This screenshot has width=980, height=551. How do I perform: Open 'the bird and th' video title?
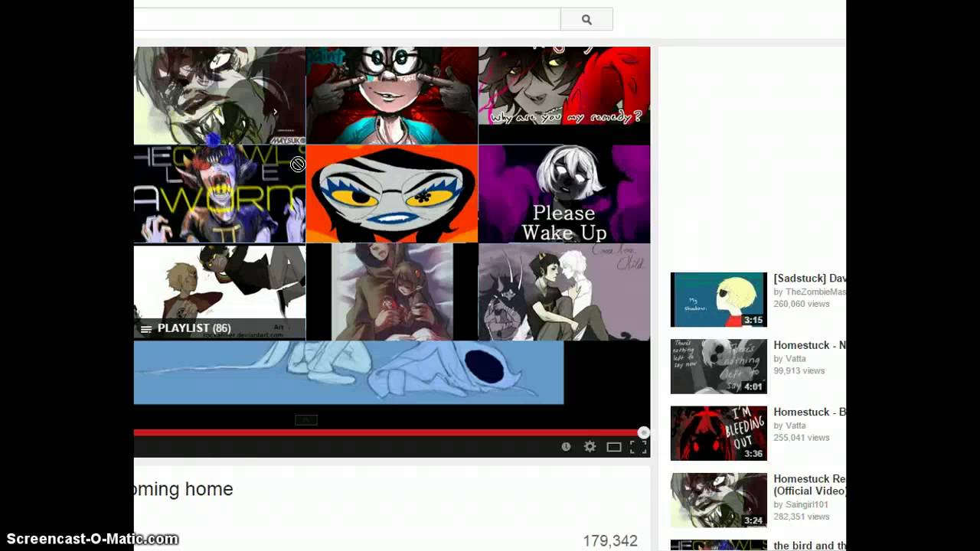point(809,546)
